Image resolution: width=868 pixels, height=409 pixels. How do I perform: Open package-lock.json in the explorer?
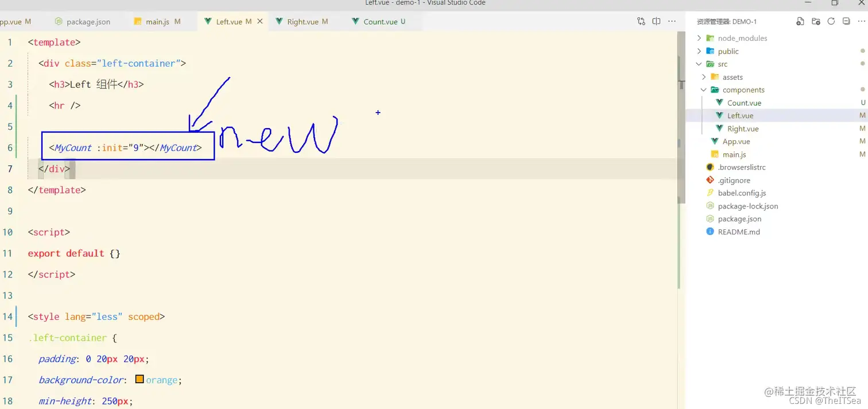748,206
